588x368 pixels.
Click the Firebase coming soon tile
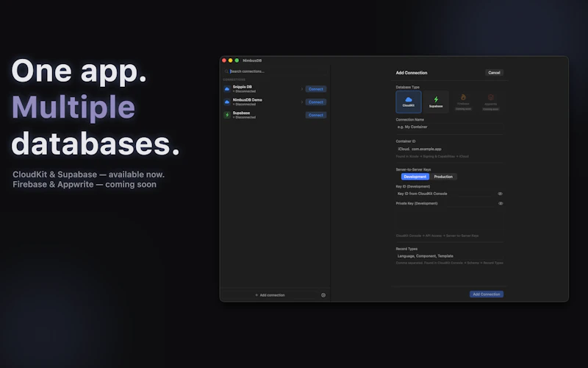coord(463,102)
